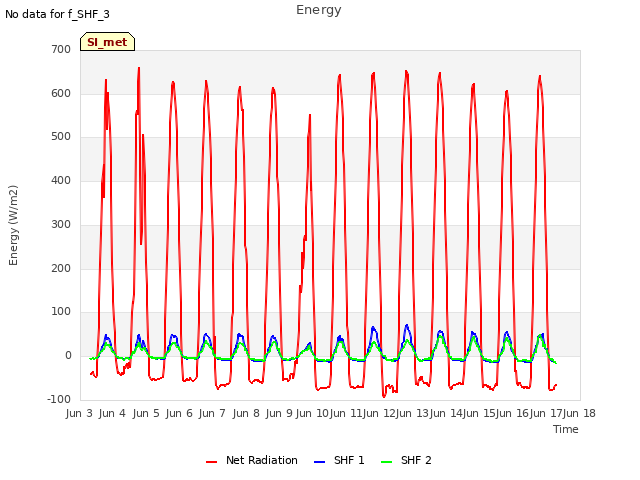640x480 pixels.
Task: Click the tallest Net Radiation peak on Jun 4
Action: click(x=139, y=68)
